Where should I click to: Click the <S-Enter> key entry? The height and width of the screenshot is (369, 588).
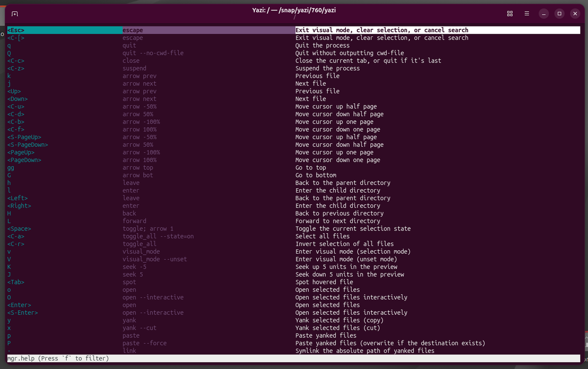23,313
